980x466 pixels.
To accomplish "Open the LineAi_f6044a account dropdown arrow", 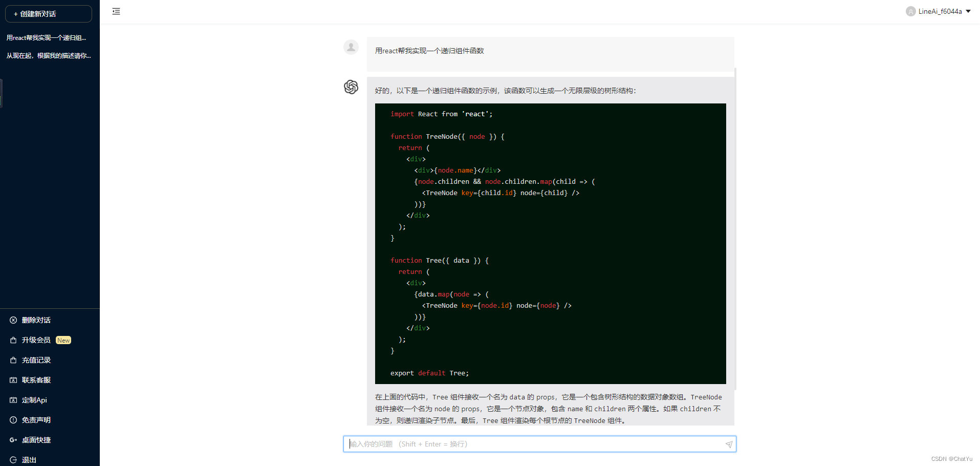I will [968, 11].
